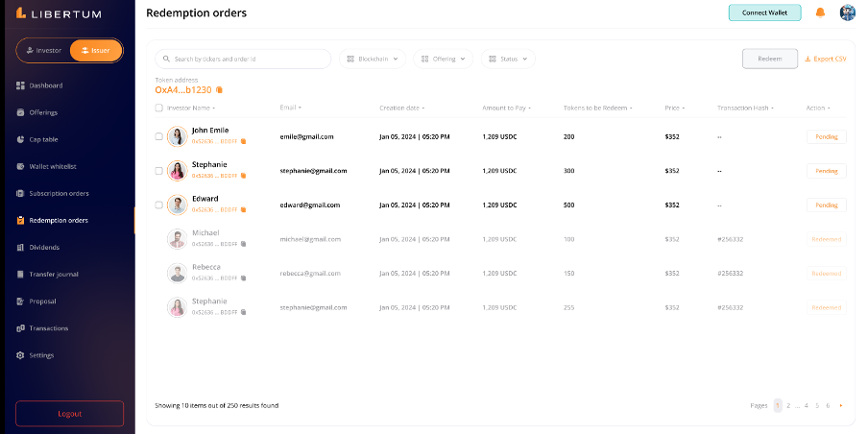Viewport: 868px width, 434px height.
Task: Copy the token address 0xA4...b1230
Action: click(220, 90)
